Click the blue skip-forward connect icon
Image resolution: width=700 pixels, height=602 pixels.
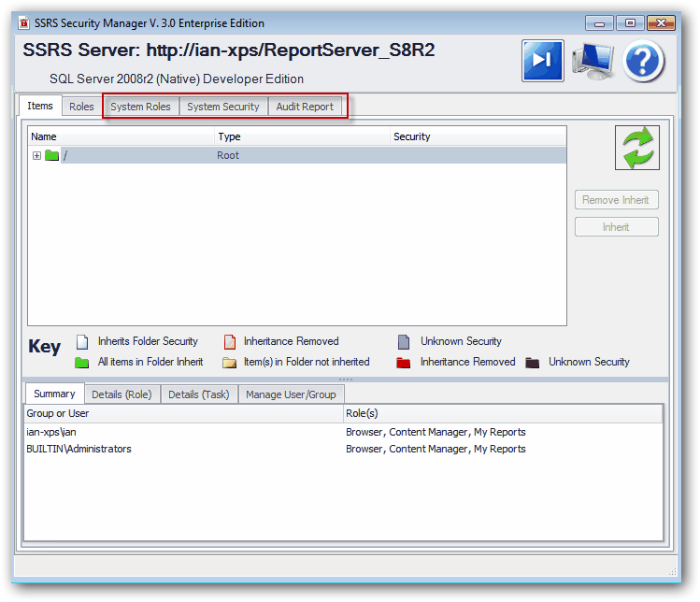coord(542,60)
